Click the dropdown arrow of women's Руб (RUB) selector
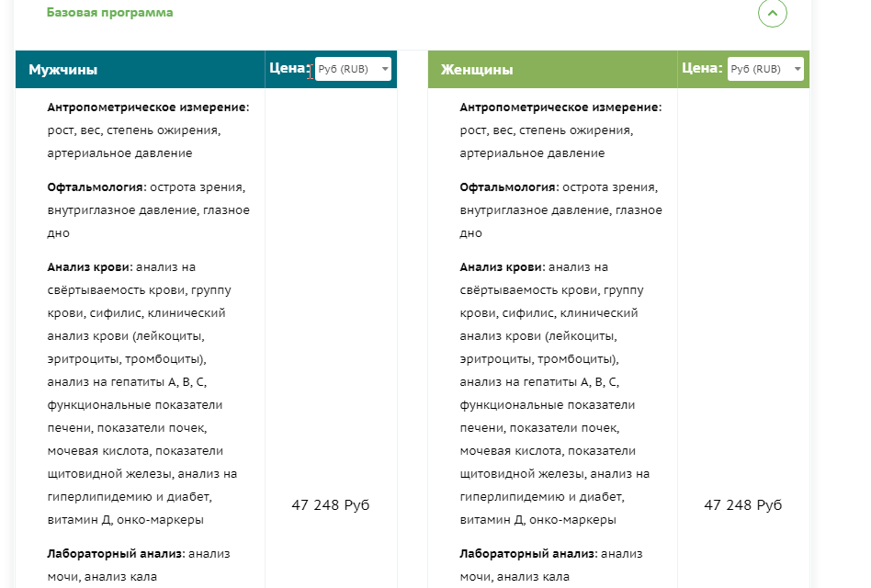 pos(797,69)
